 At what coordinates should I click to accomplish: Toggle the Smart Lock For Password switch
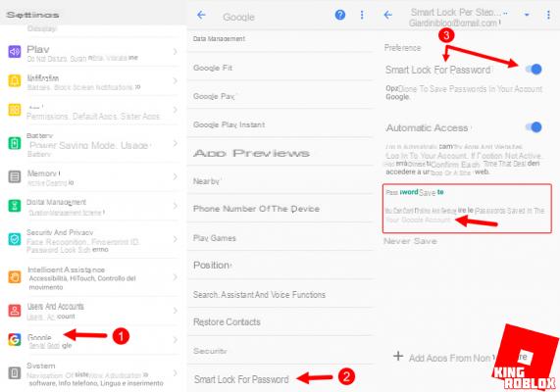[x=534, y=70]
